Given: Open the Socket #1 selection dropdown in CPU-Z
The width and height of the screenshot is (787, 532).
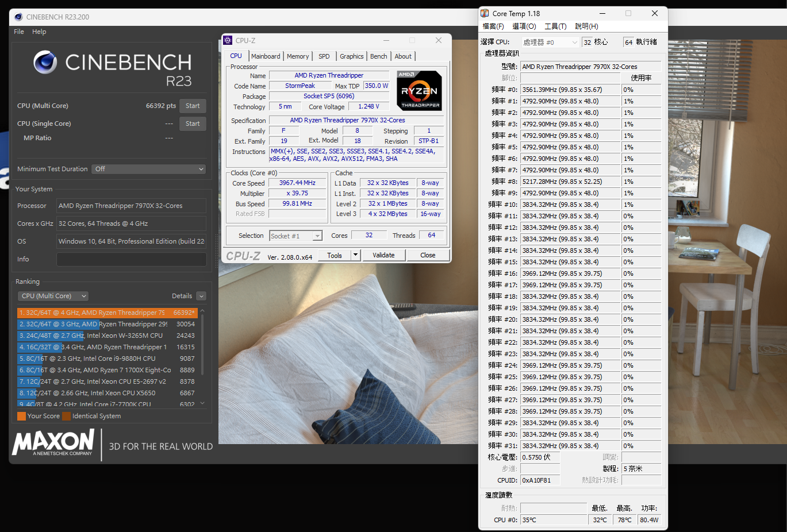Looking at the screenshot, I should click(296, 236).
